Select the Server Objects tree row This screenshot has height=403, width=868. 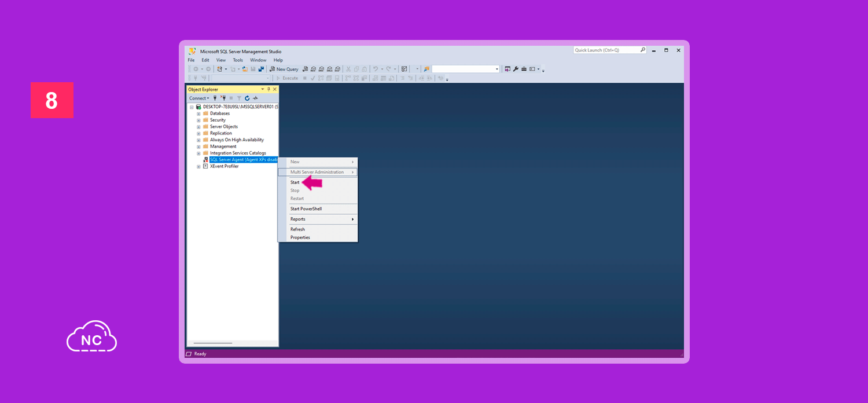224,127
